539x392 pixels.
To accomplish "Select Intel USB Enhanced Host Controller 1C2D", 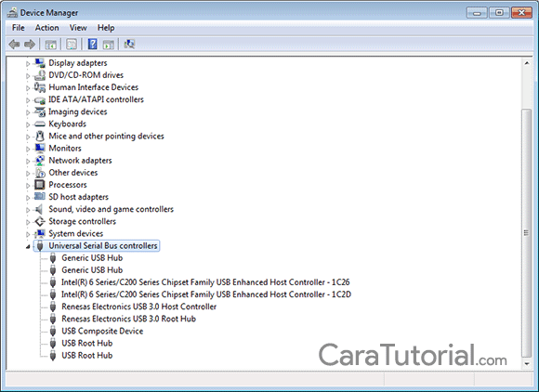I will [x=206, y=294].
